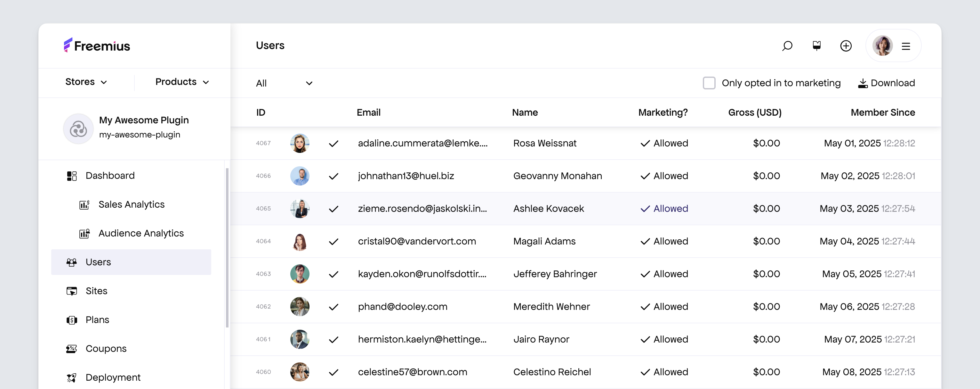The image size is (980, 389).
Task: Click the My Awesome Plugin product title
Action: coord(144,120)
